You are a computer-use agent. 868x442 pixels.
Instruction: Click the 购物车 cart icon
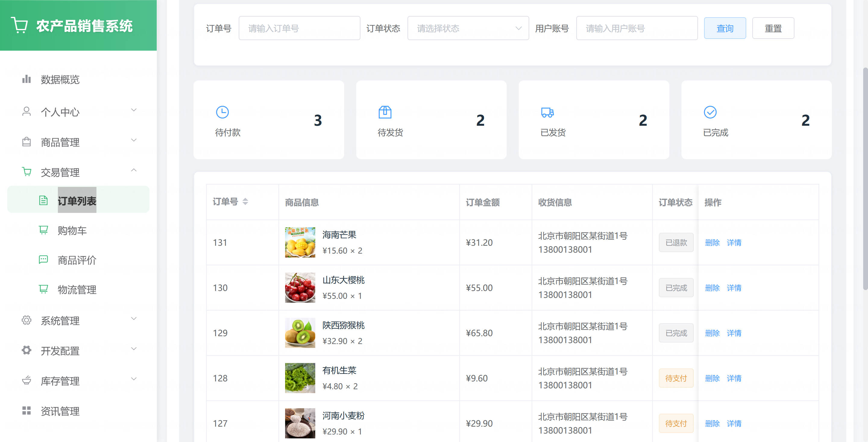pos(43,230)
